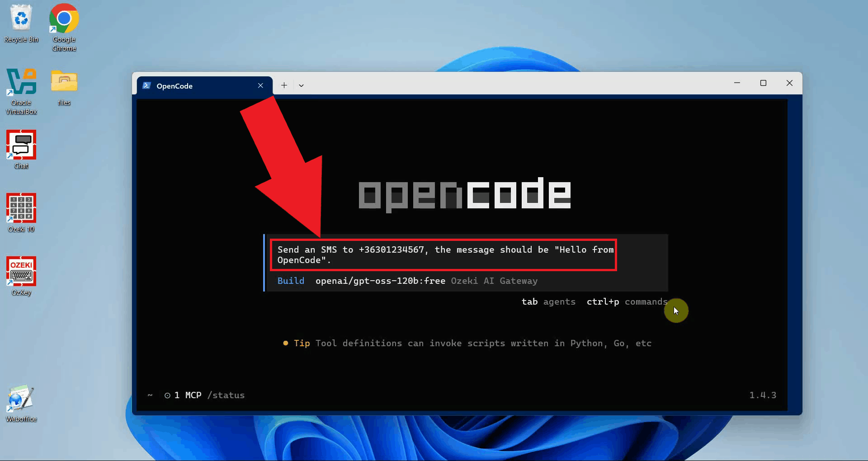Maximize the terminal window
This screenshot has height=461, width=868.
tap(763, 83)
